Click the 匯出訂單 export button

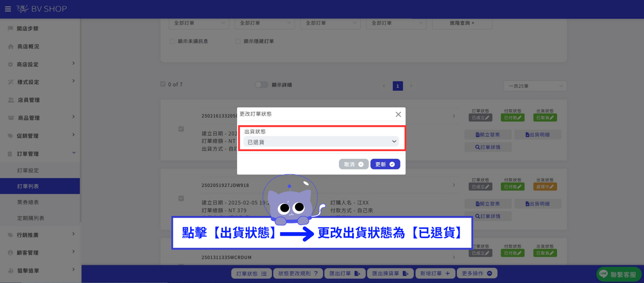[345, 273]
